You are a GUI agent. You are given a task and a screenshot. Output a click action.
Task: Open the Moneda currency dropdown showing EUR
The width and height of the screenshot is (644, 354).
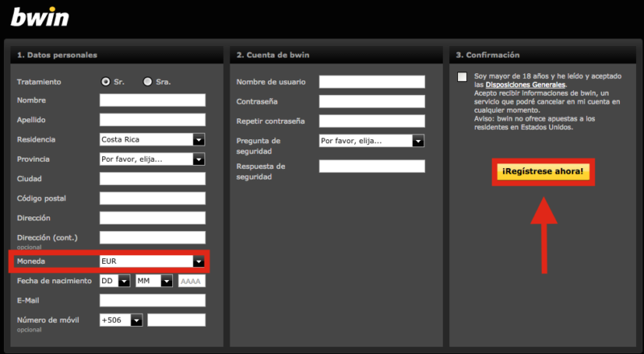[x=152, y=261]
